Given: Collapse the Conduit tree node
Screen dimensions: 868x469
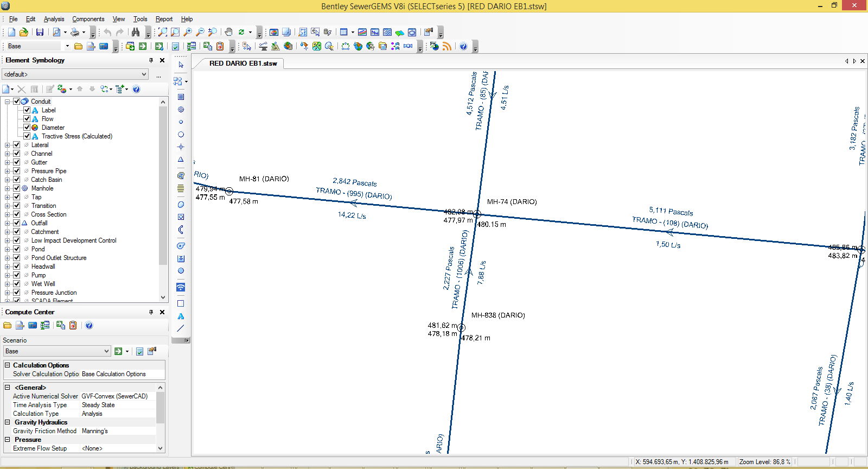Looking at the screenshot, I should click(x=7, y=102).
